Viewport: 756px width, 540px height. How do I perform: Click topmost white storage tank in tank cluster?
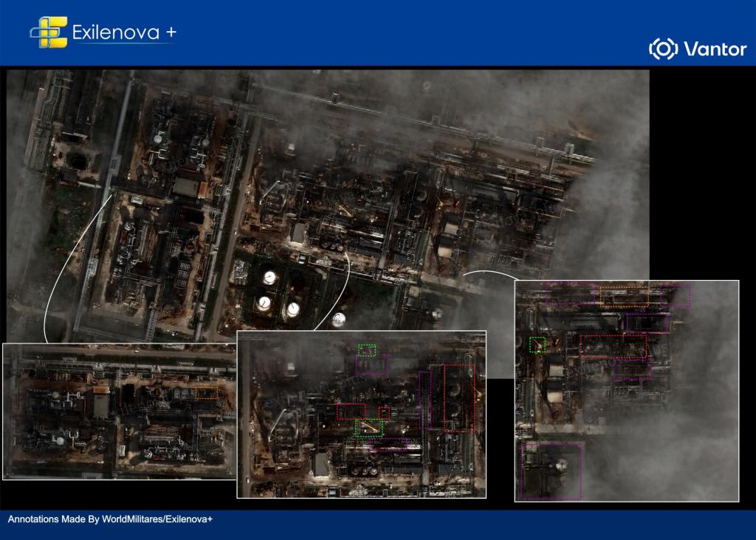tap(269, 278)
